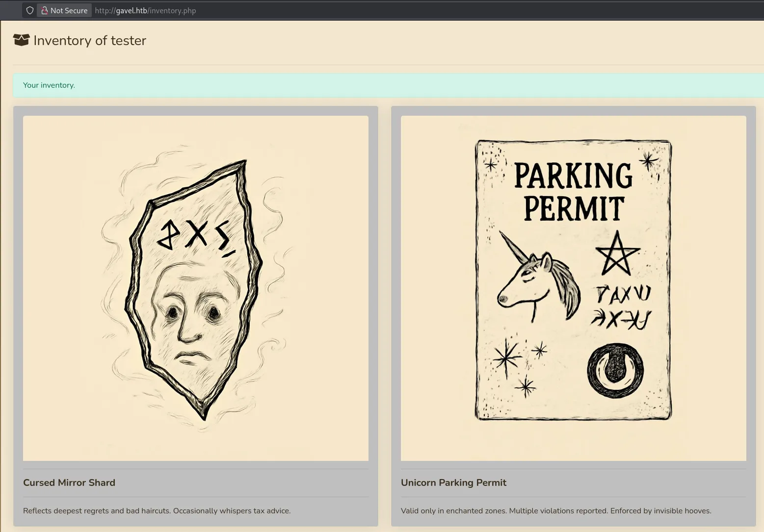Click the Inventory of tester heading

click(90, 40)
